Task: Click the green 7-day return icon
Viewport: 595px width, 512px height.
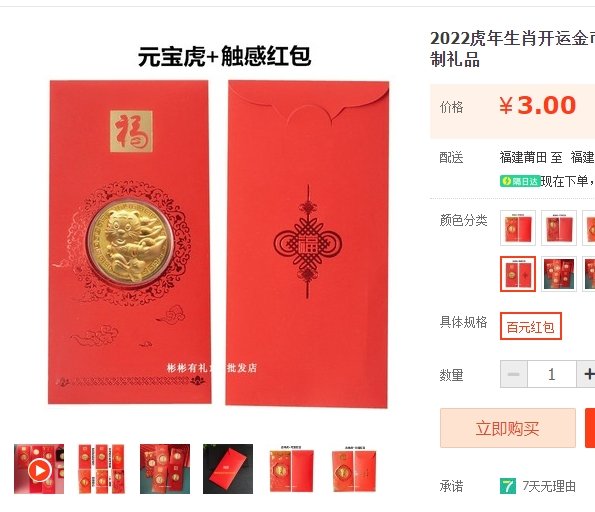Action: [x=508, y=486]
